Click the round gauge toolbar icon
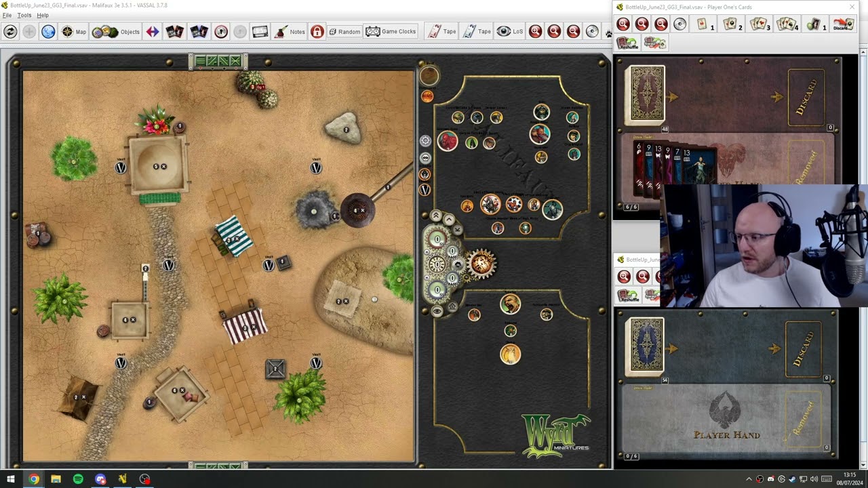The height and width of the screenshot is (488, 868). click(x=221, y=31)
